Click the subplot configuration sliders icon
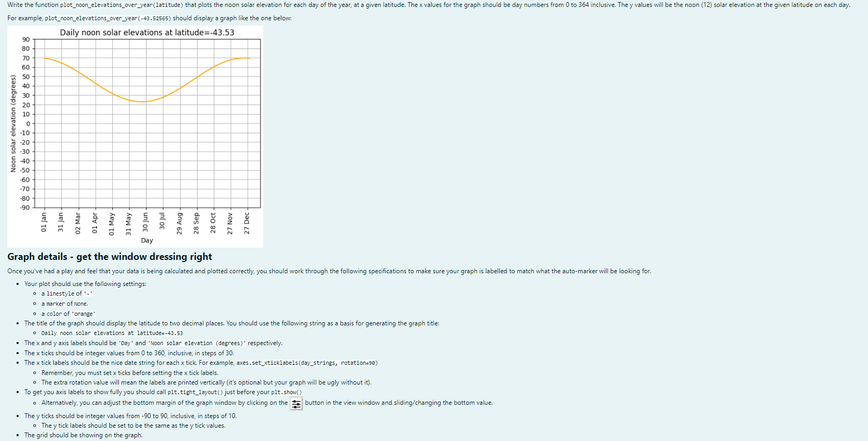 click(x=296, y=404)
